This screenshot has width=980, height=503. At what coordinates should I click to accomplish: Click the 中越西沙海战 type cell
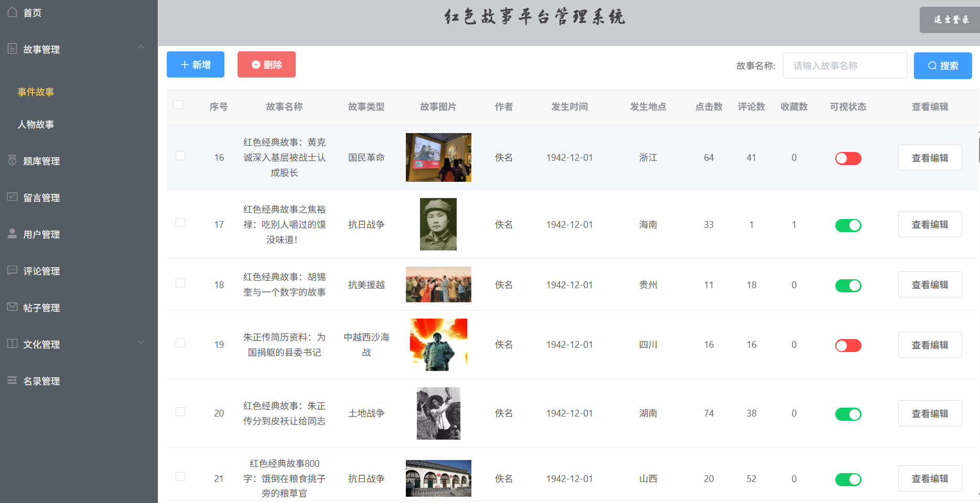coord(366,345)
